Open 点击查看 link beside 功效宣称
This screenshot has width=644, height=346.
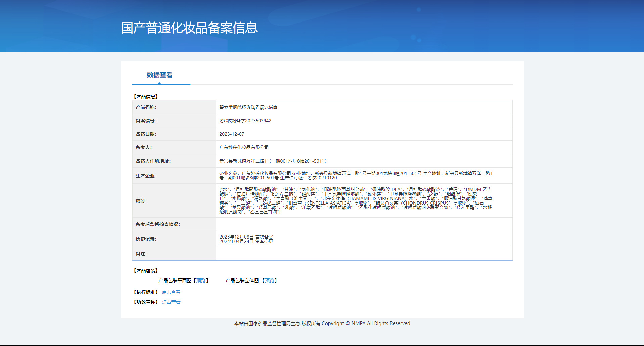171,302
